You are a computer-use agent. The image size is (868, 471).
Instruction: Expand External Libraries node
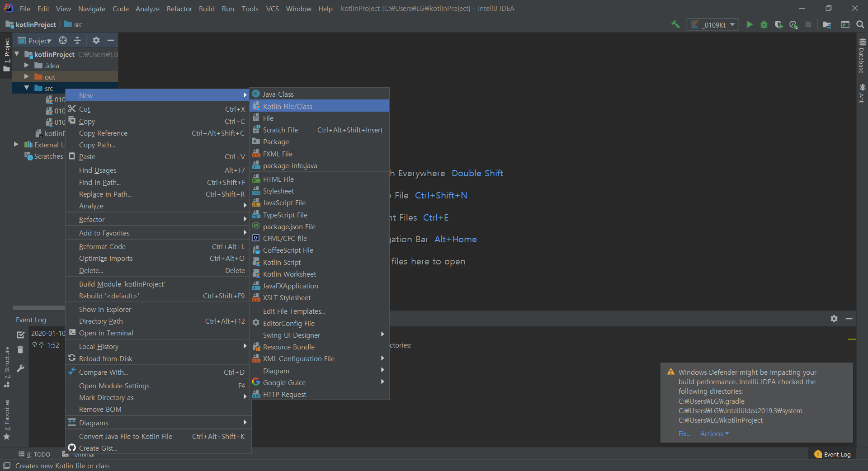16,144
